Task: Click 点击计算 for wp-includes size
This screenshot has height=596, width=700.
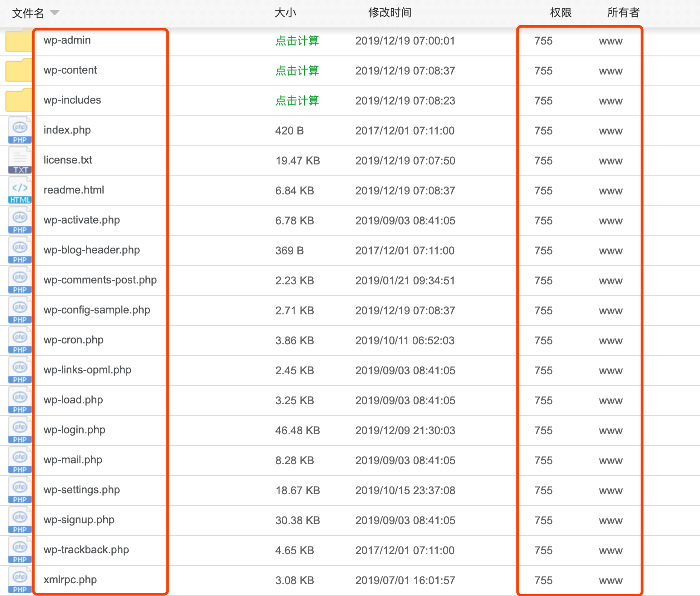Action: (297, 101)
